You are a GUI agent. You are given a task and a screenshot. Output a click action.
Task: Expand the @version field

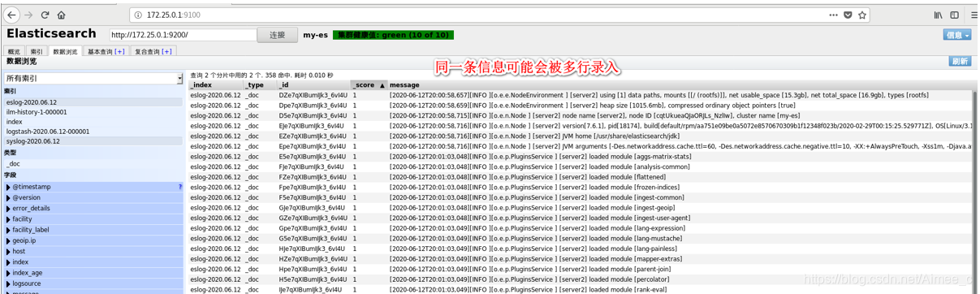[x=9, y=197]
